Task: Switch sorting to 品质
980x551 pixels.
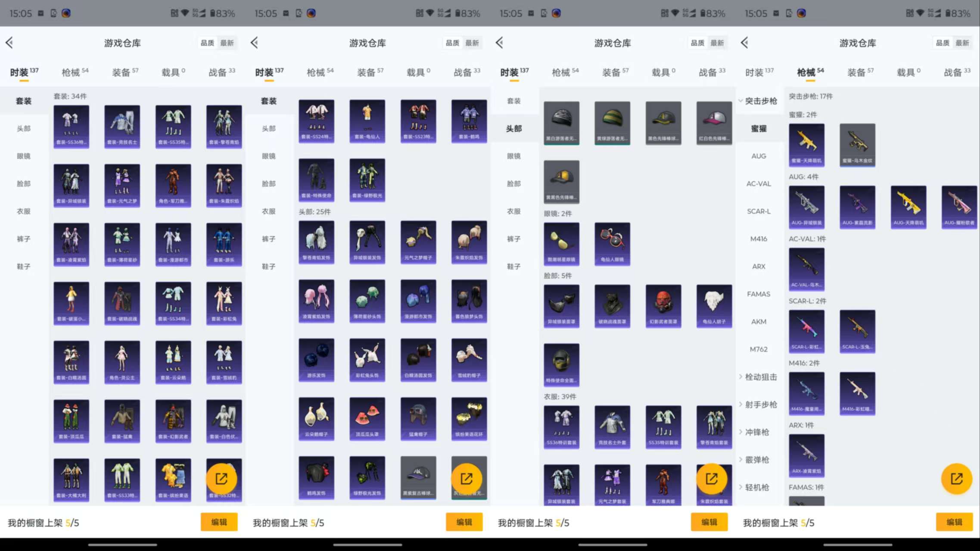Action: point(207,43)
